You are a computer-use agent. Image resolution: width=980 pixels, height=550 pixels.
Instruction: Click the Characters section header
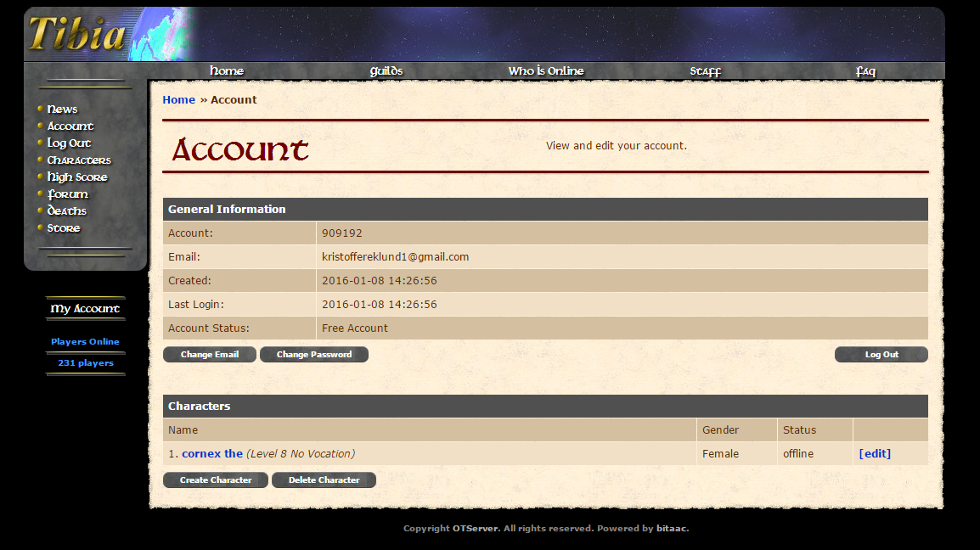click(545, 407)
